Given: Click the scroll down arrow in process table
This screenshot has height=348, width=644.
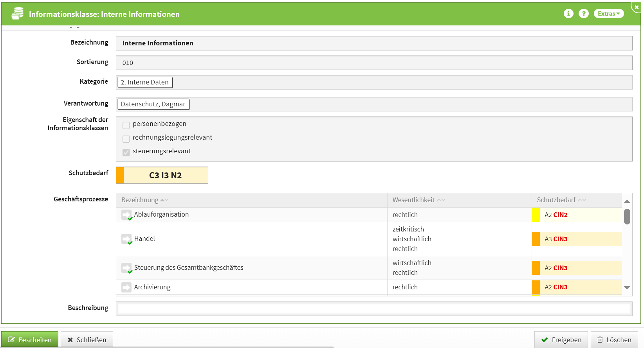Looking at the screenshot, I should [627, 288].
